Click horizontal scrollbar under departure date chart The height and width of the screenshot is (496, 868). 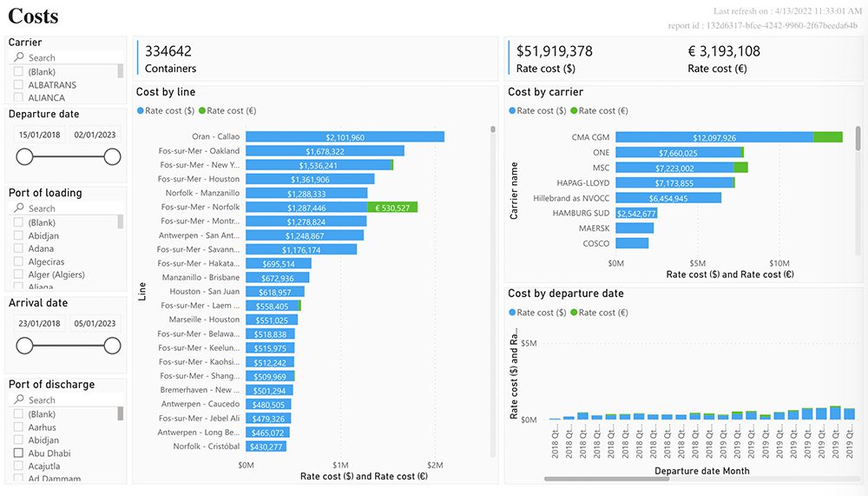[x=607, y=479]
